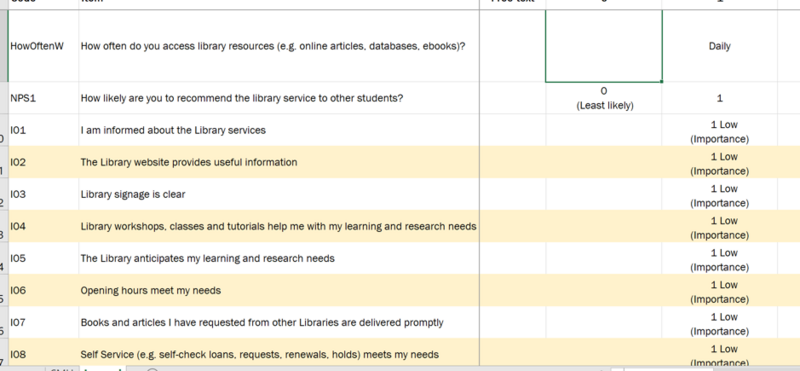
Task: Click 'The Library website provides useful information'
Action: [279, 162]
